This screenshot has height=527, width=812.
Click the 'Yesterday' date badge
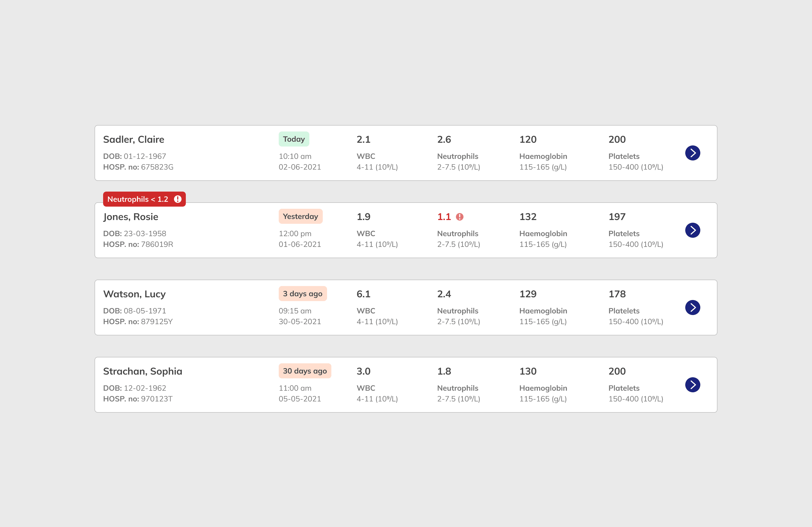pyautogui.click(x=300, y=217)
